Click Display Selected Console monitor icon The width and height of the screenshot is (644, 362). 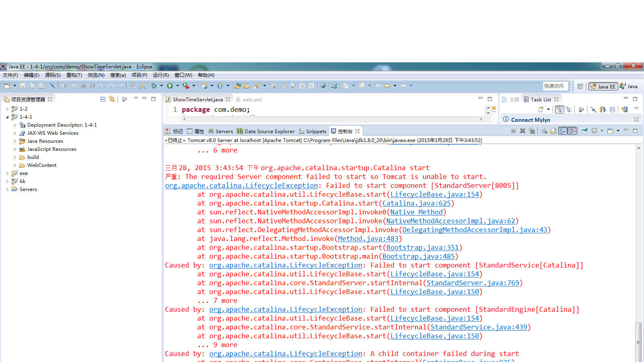594,131
